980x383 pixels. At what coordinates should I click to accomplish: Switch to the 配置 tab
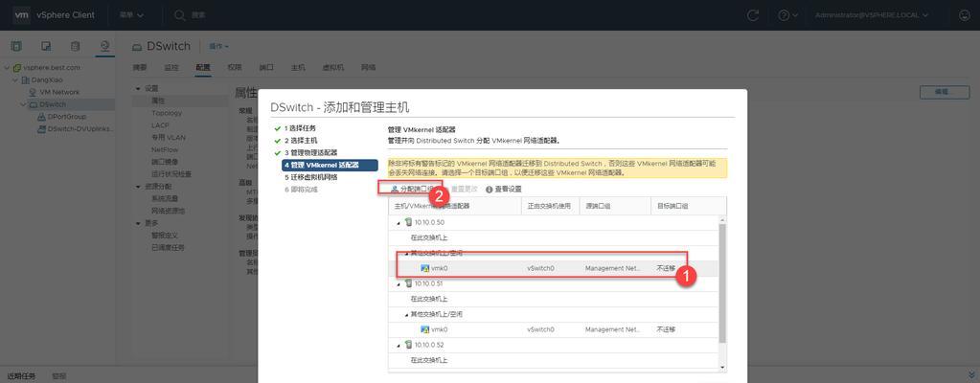click(203, 67)
